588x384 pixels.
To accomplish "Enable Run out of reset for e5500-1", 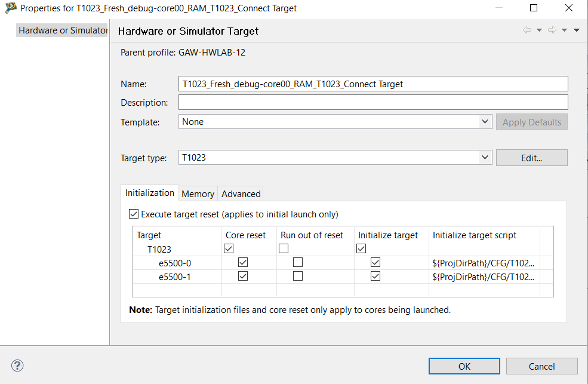I will (x=298, y=277).
